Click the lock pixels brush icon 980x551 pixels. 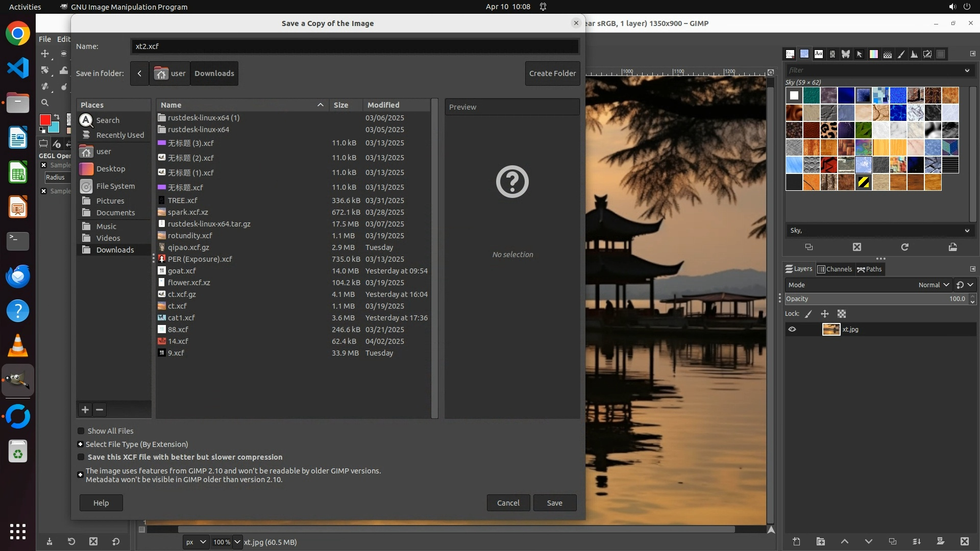coord(808,314)
